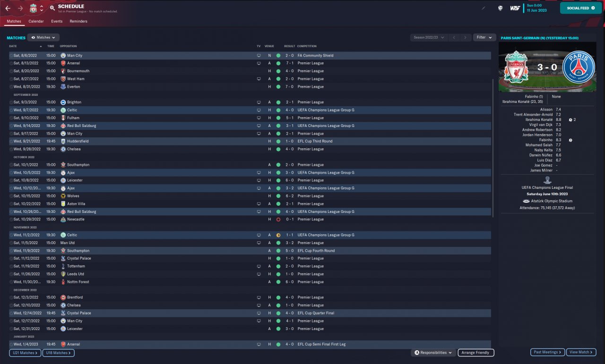The image size is (605, 364).
Task: Open the Filter dropdown
Action: [484, 37]
